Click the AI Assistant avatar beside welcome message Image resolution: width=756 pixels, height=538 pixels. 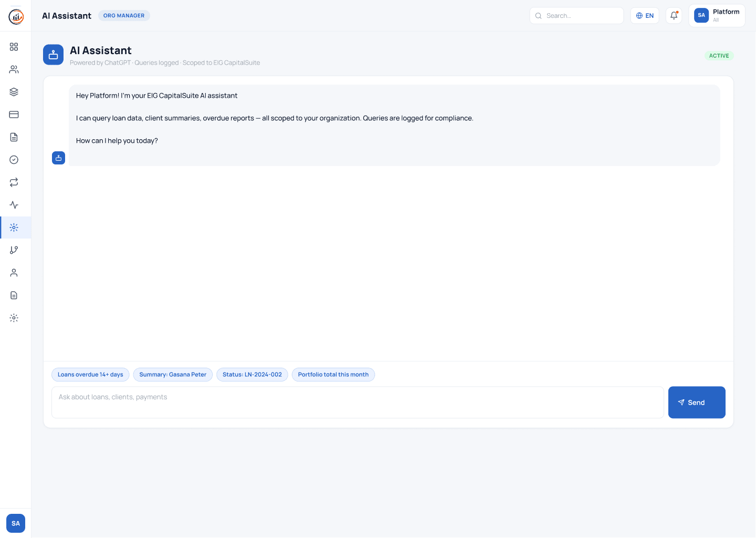(x=58, y=158)
